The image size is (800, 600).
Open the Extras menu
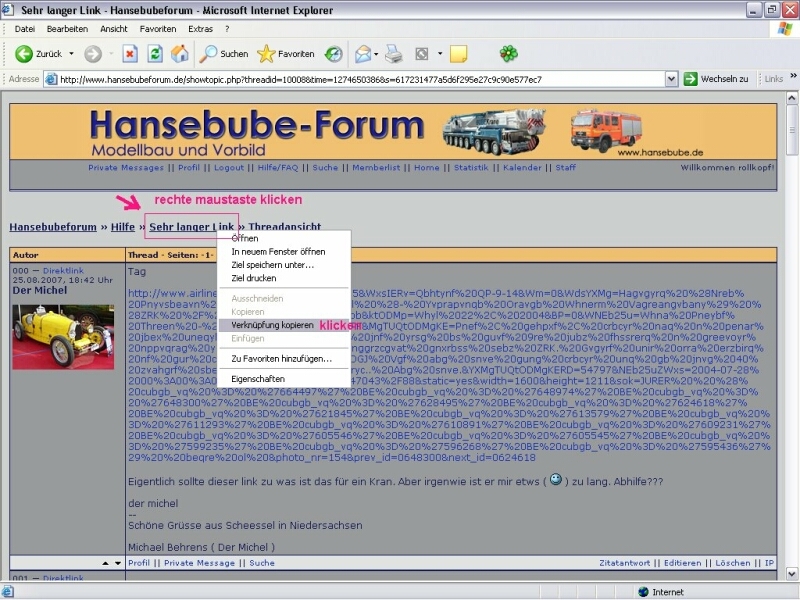(201, 29)
